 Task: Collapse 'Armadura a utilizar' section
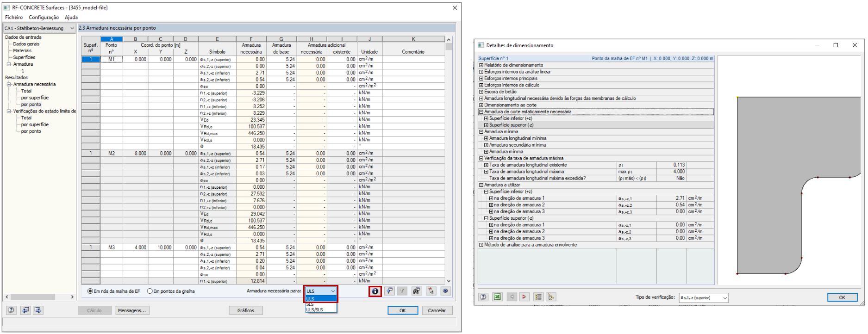coord(481,185)
